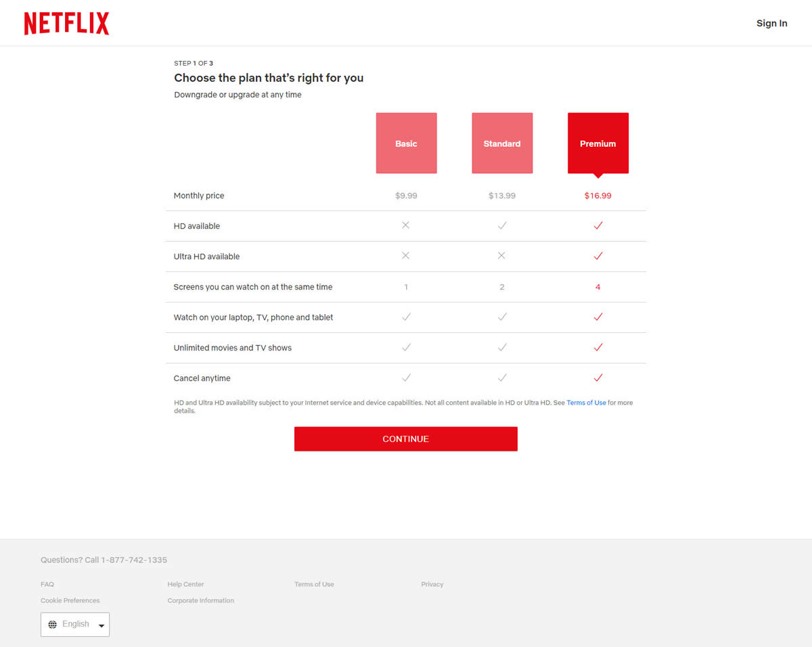The image size is (812, 647).
Task: Open Cookie Preferences in footer
Action: [70, 600]
